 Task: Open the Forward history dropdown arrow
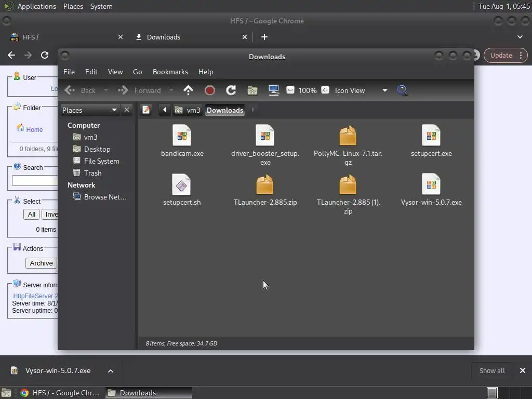point(171,90)
